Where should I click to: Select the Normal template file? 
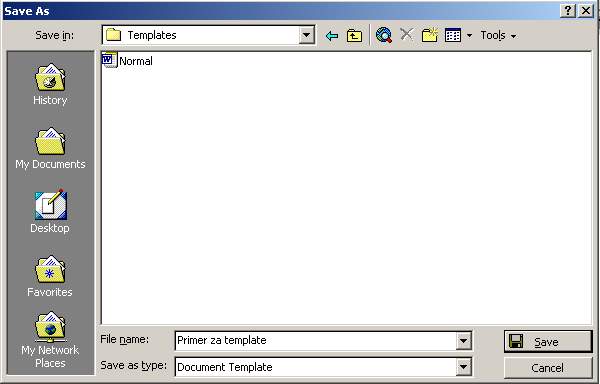click(x=128, y=61)
